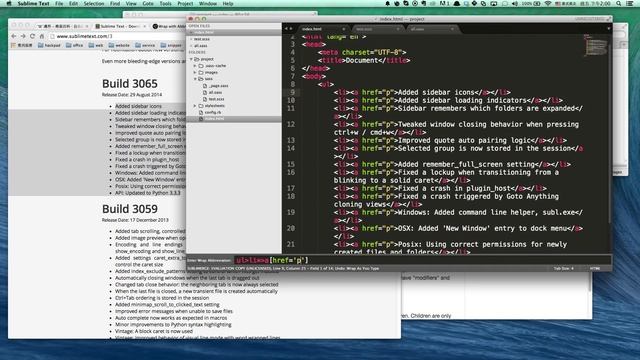Open the Project menu
640x360 pixels.
click(x=185, y=3)
